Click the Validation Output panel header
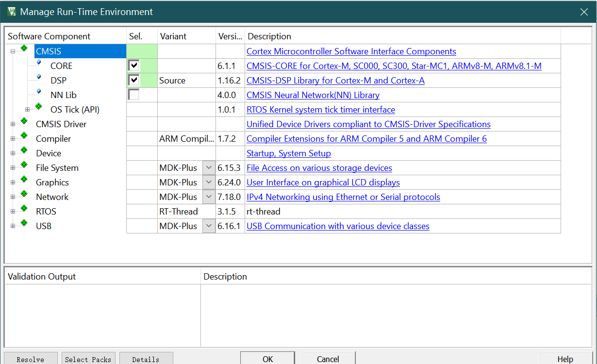597x364 pixels. pyautogui.click(x=102, y=276)
